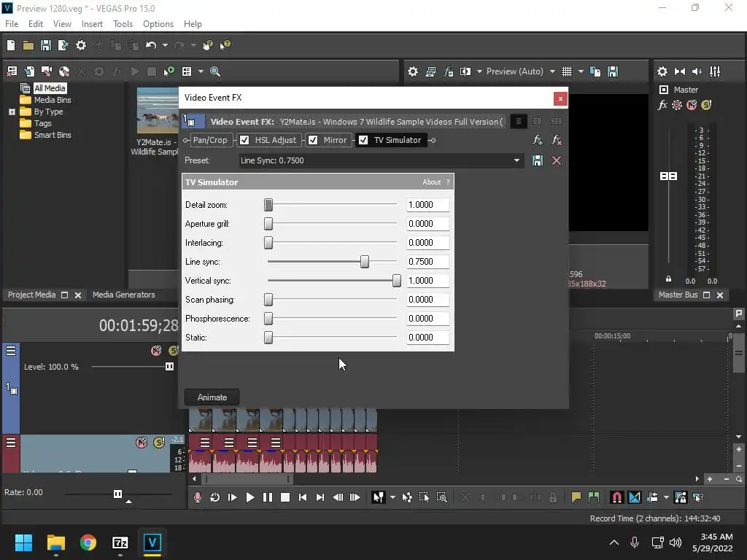Delete the preset with the red X

556,160
